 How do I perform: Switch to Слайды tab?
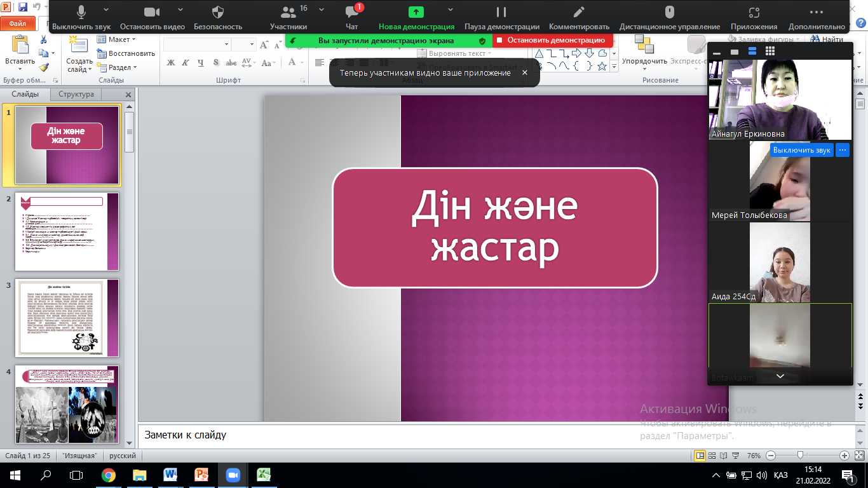(25, 94)
